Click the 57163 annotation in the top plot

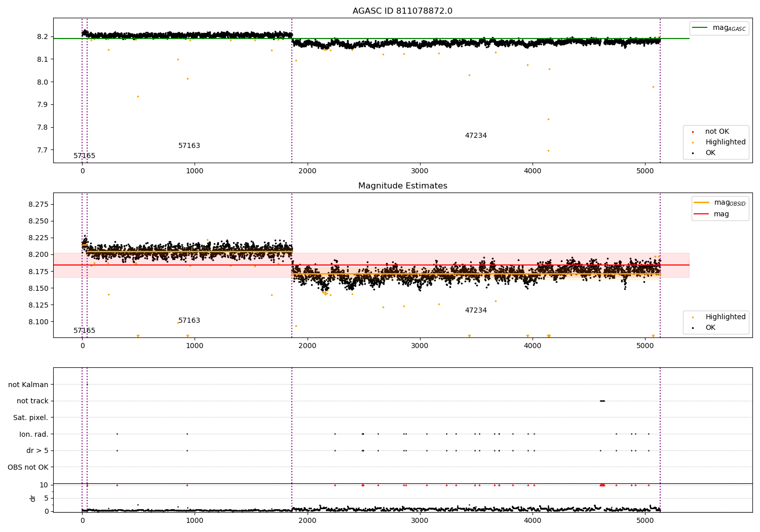(189, 145)
